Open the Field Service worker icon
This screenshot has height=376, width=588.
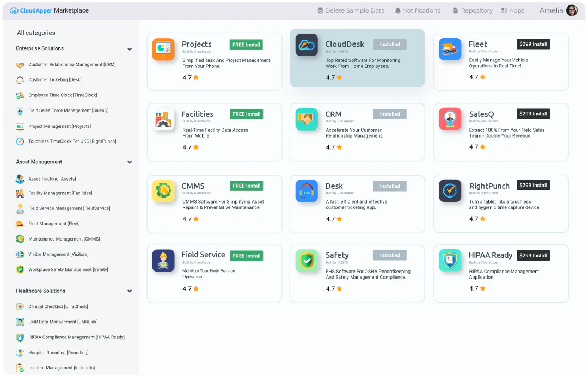tap(163, 261)
